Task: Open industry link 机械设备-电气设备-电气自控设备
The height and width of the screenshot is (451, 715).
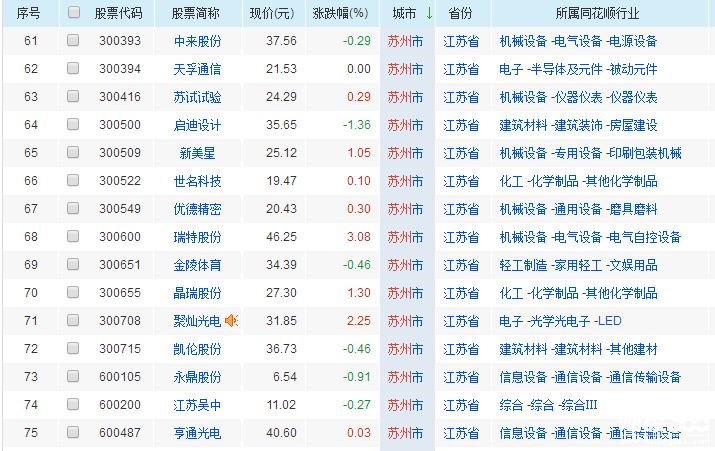Action: [591, 237]
